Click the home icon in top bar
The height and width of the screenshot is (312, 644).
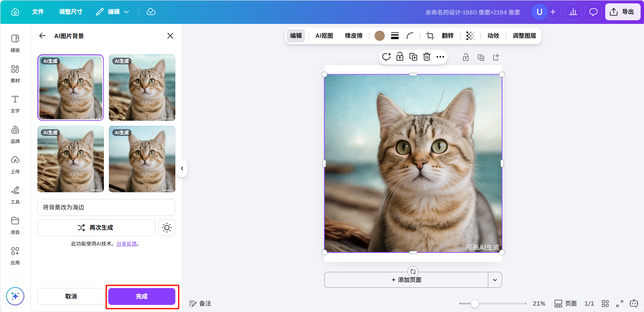coord(15,12)
